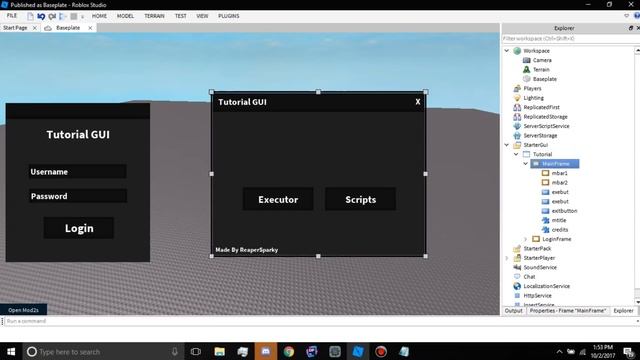Click the selected MainFrame row in Explorer
640x360 pixels.
point(555,164)
